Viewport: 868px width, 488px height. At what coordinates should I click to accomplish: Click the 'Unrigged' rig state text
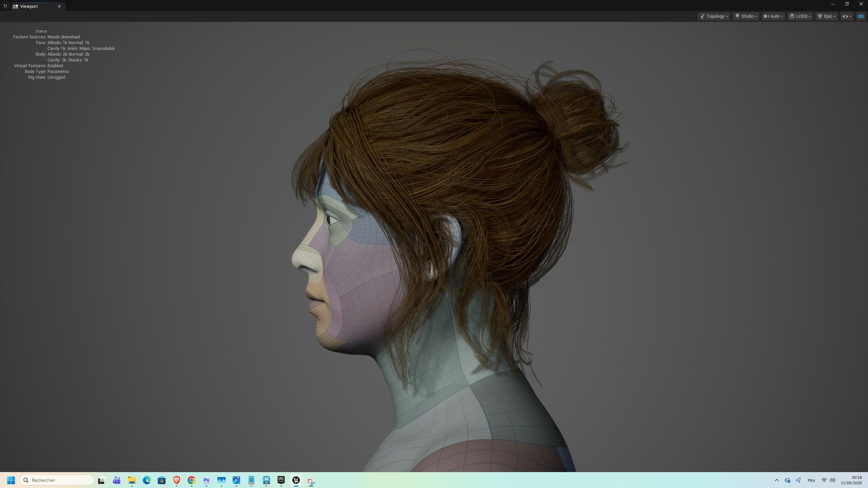[56, 77]
